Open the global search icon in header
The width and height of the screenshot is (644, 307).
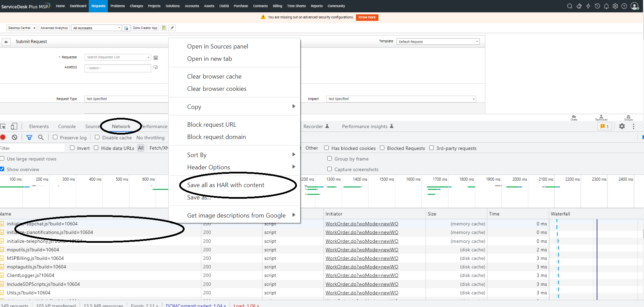[570, 6]
